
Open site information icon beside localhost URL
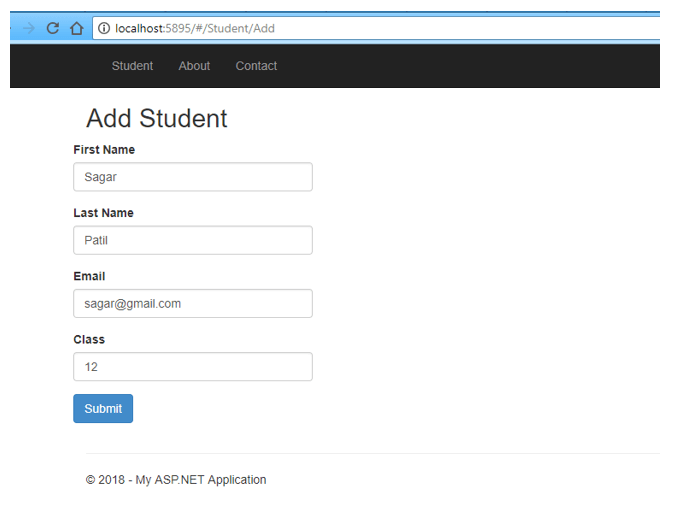click(104, 28)
